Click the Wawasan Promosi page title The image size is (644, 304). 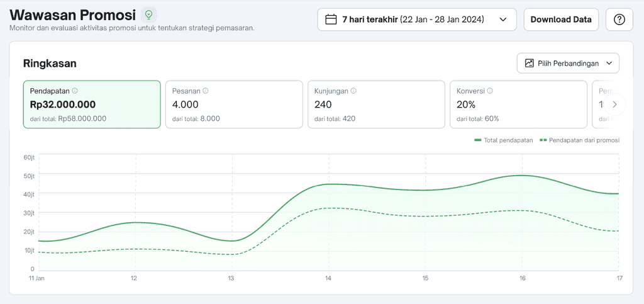[x=73, y=15]
